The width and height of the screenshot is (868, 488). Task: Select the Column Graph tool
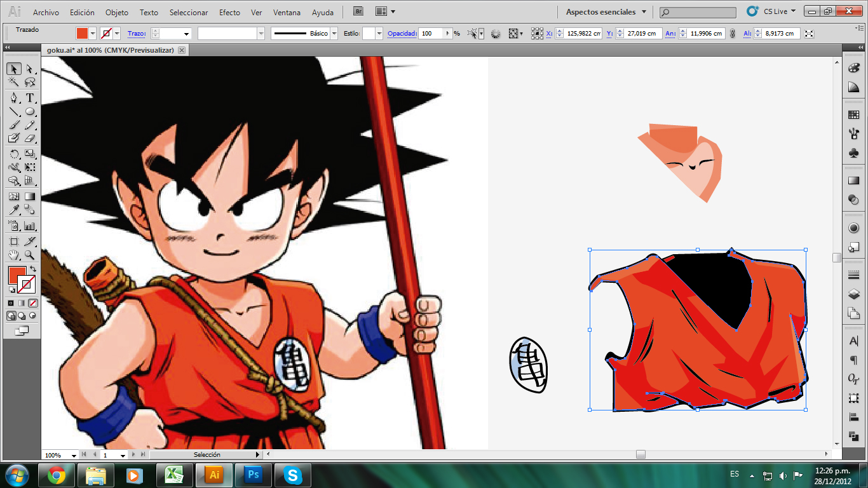click(29, 226)
